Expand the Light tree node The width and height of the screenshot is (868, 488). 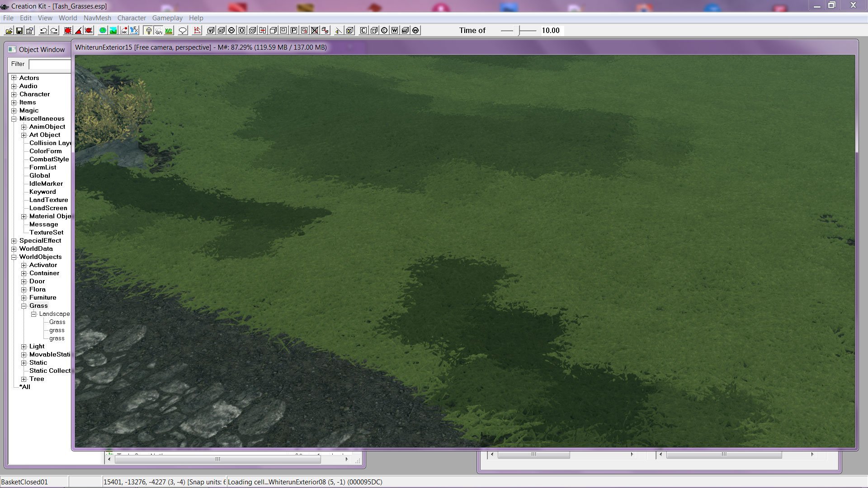click(24, 347)
